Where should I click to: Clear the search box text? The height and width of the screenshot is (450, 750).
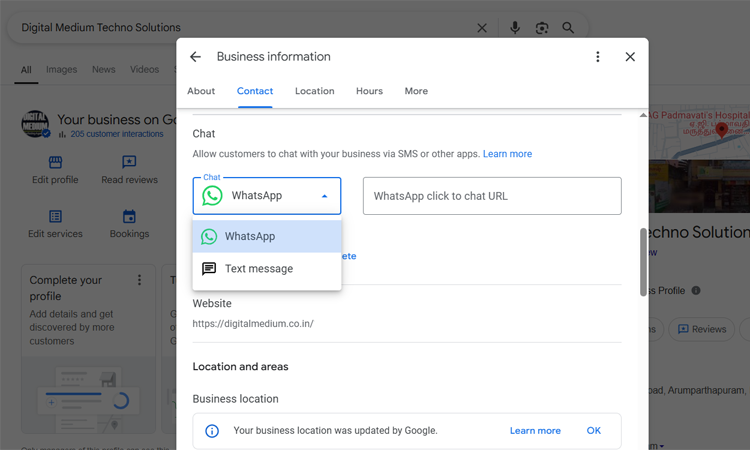(482, 28)
